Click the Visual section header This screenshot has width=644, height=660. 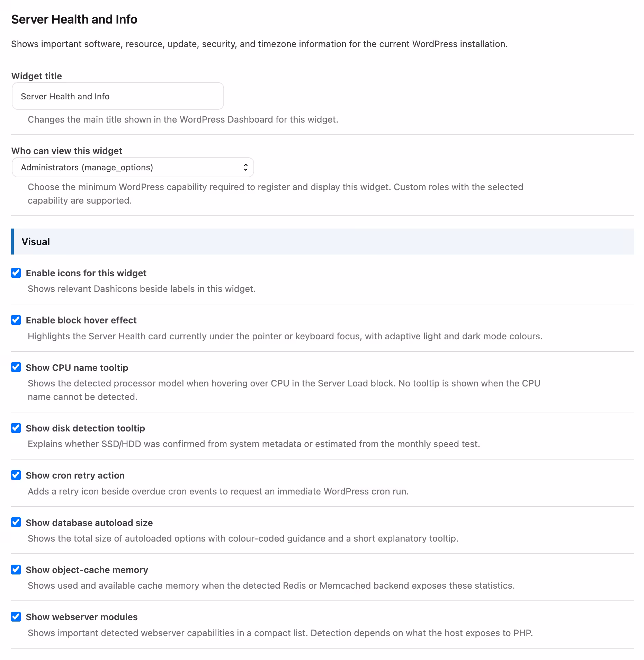click(x=323, y=241)
